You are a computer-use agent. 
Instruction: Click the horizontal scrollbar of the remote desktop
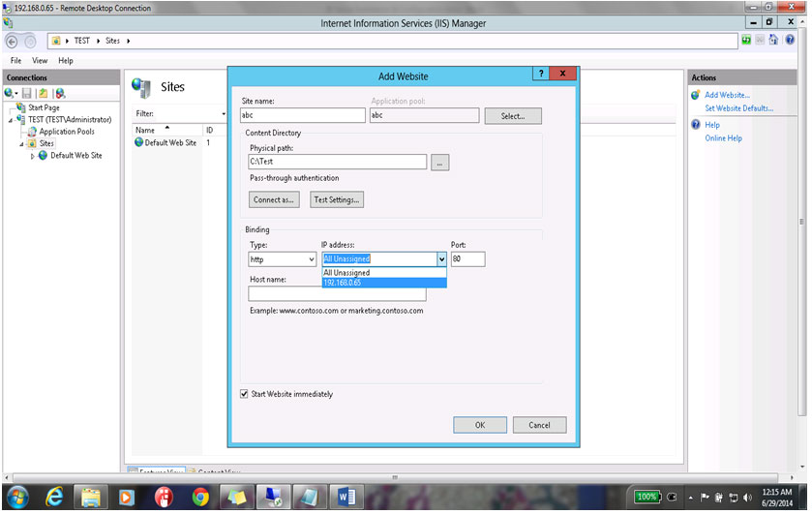pos(395,478)
